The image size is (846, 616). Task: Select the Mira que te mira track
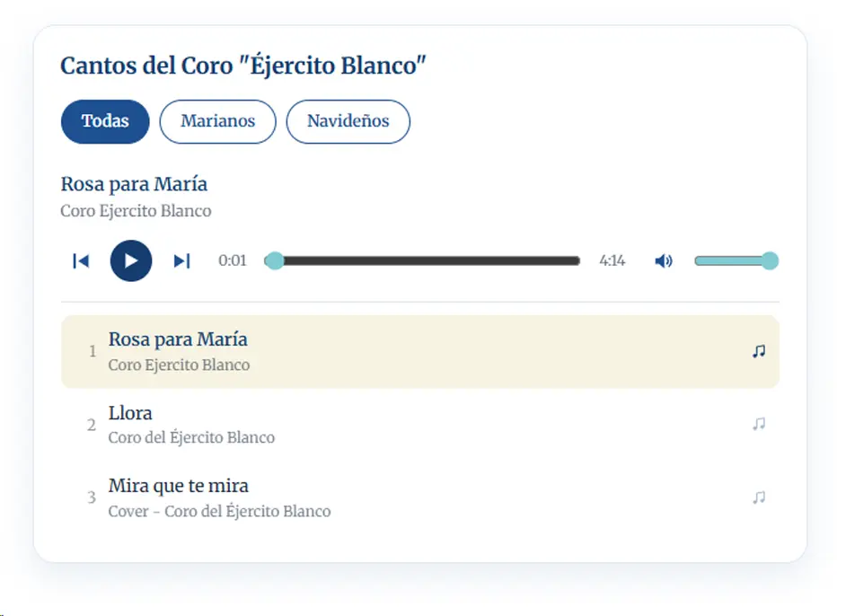coord(420,497)
